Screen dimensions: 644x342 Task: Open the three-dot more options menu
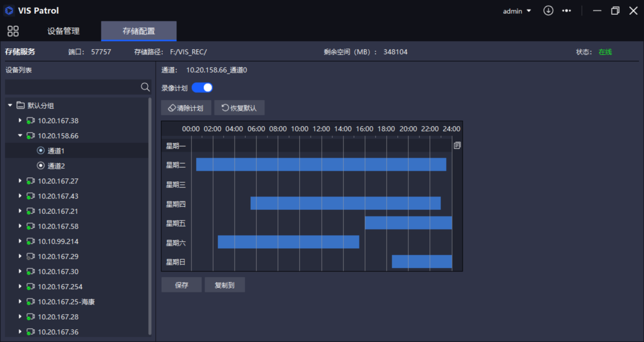pyautogui.click(x=566, y=11)
